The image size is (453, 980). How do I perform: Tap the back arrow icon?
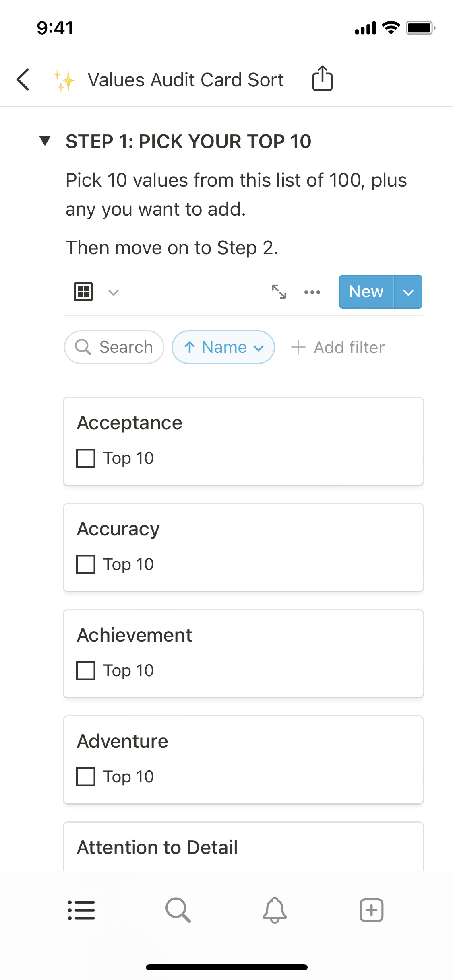pos(23,79)
